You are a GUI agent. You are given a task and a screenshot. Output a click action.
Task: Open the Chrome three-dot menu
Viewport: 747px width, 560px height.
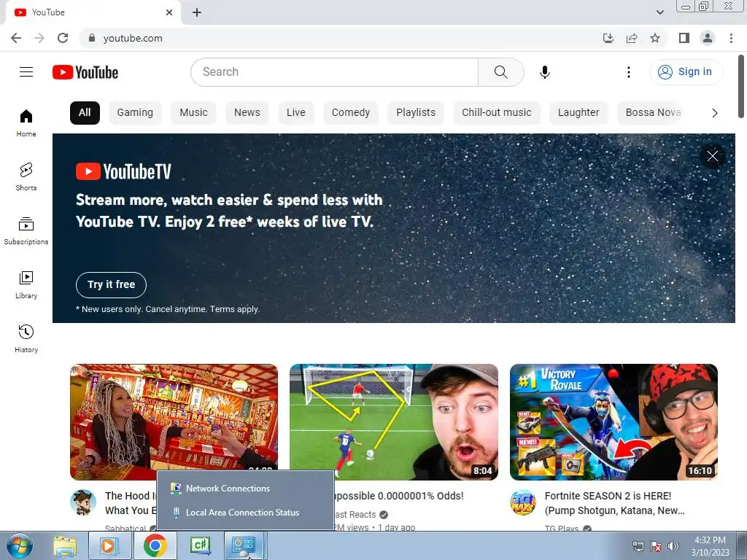[x=731, y=38]
